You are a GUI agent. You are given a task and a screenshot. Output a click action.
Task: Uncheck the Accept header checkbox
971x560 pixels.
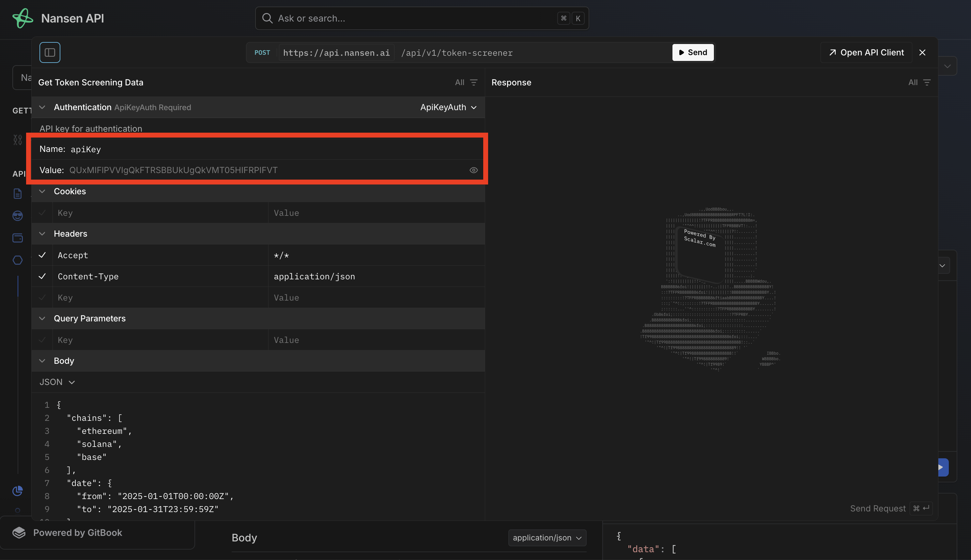click(42, 255)
